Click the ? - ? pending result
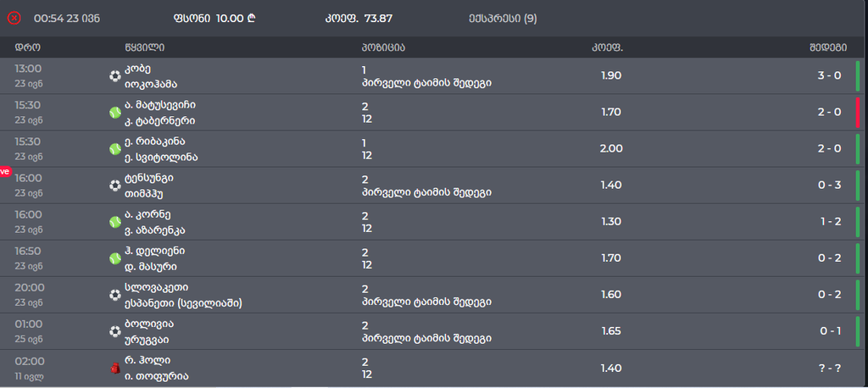 click(x=830, y=368)
